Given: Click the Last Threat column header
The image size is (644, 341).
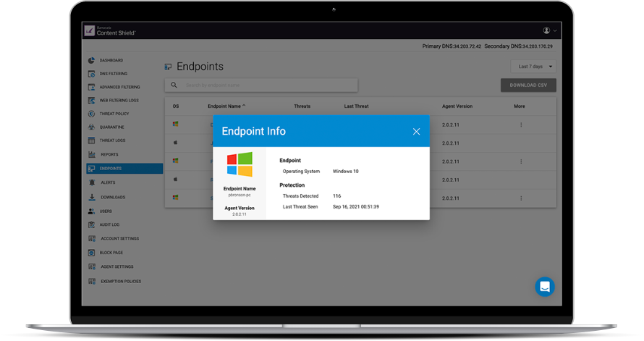Looking at the screenshot, I should tap(356, 106).
